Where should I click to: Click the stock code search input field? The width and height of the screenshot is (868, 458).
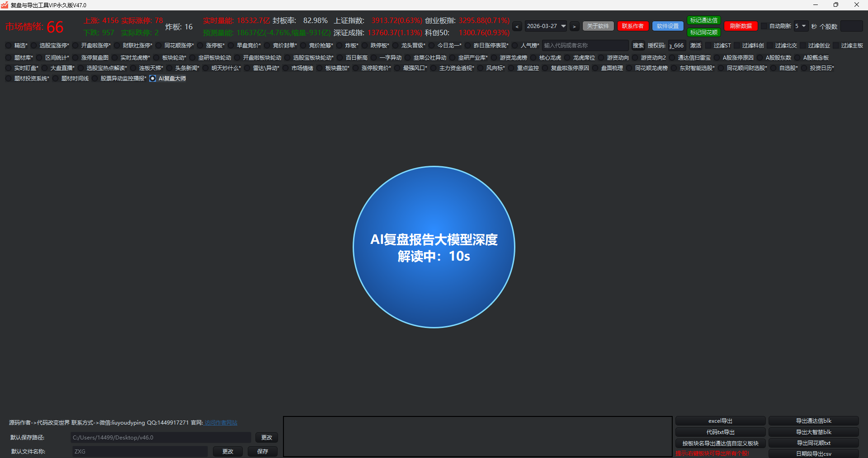click(x=585, y=46)
